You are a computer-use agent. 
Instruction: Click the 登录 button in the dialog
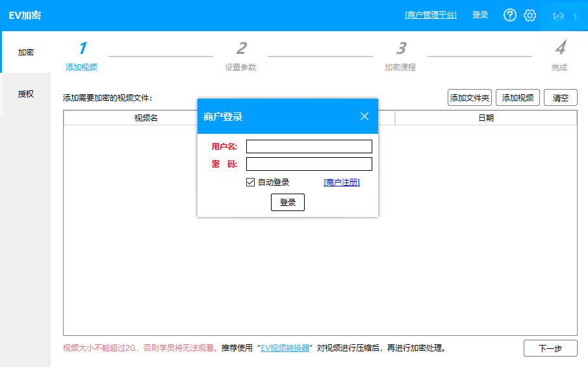[x=288, y=203]
